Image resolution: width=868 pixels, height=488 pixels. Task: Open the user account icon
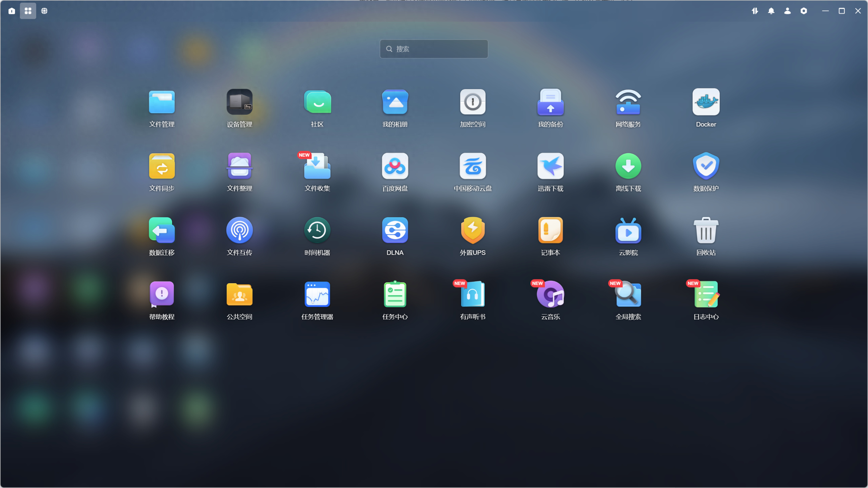click(x=787, y=11)
